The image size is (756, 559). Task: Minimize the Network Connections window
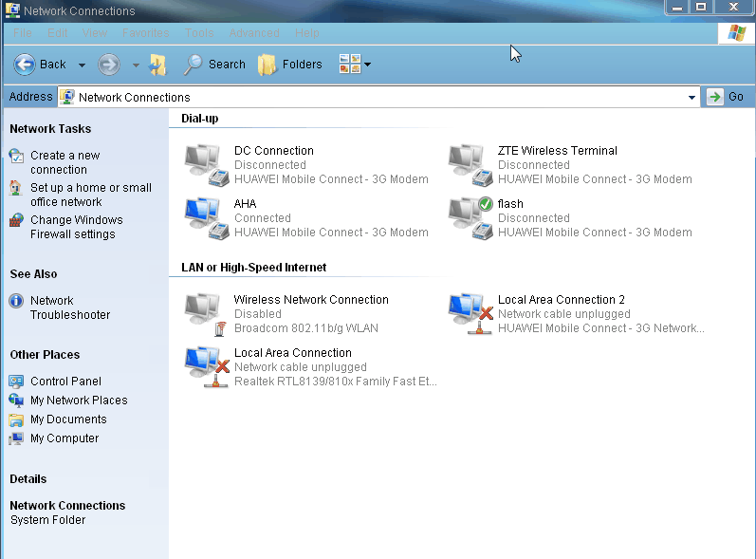point(677,8)
